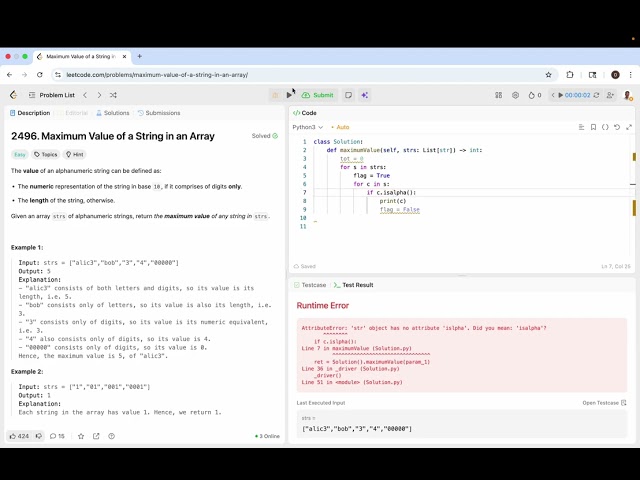Viewport: 640px width, 480px height.
Task: Expand the Topics tag
Action: point(46,155)
